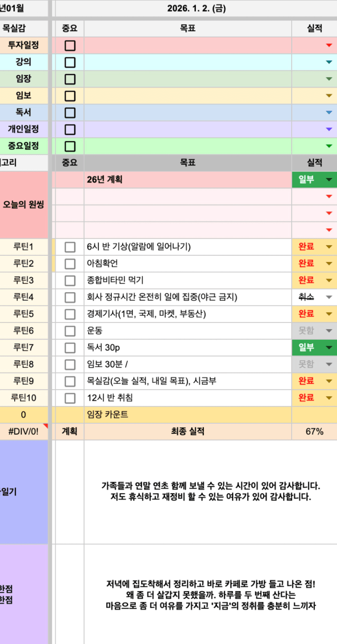Image resolution: width=337 pixels, height=644 pixels.
Task: Toggle the 루틴6 운동 checkbox
Action: 70,331
